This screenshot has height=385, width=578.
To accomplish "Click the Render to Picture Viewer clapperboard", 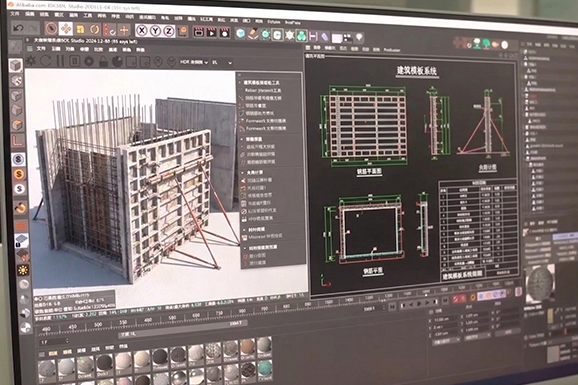I will tap(212, 32).
